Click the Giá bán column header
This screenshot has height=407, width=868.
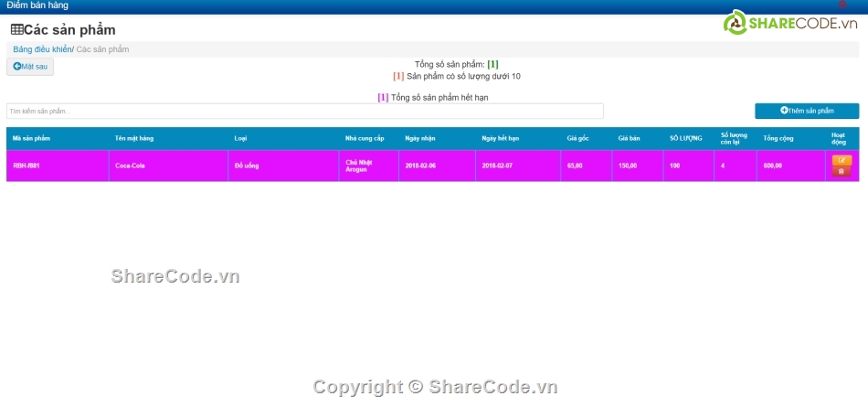(629, 138)
